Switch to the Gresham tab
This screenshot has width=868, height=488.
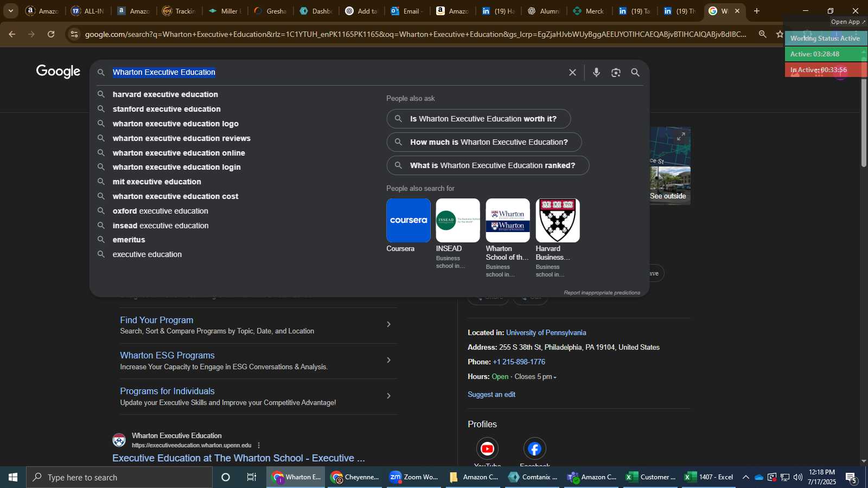(x=270, y=11)
